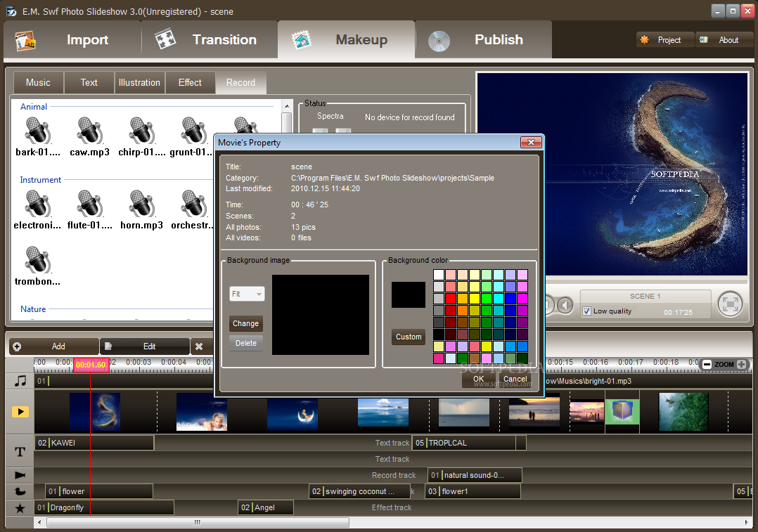This screenshot has width=758, height=532.
Task: Select the bark-01 microphone icon
Action: pyautogui.click(x=38, y=131)
